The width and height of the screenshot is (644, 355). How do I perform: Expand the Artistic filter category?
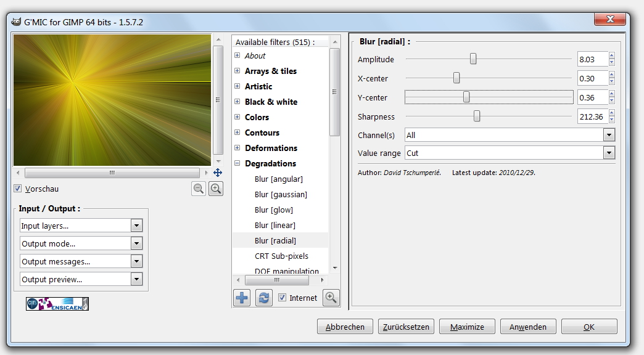click(x=237, y=86)
